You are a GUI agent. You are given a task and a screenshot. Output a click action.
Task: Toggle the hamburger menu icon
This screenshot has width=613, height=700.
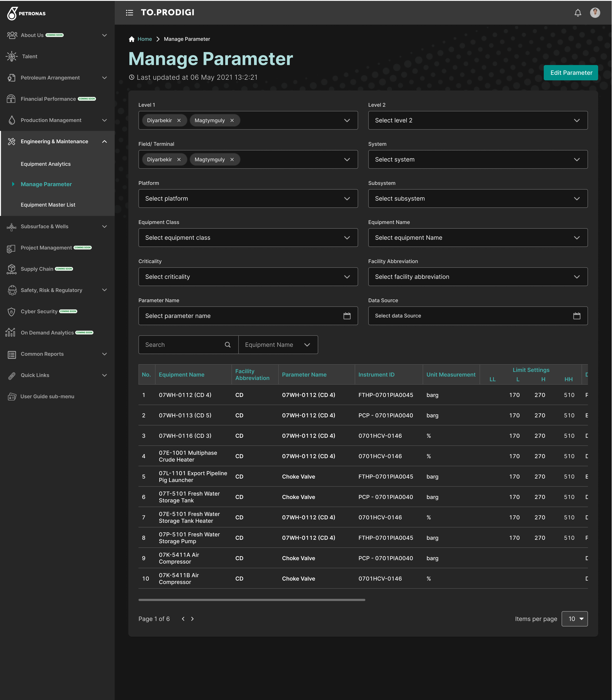(x=129, y=13)
